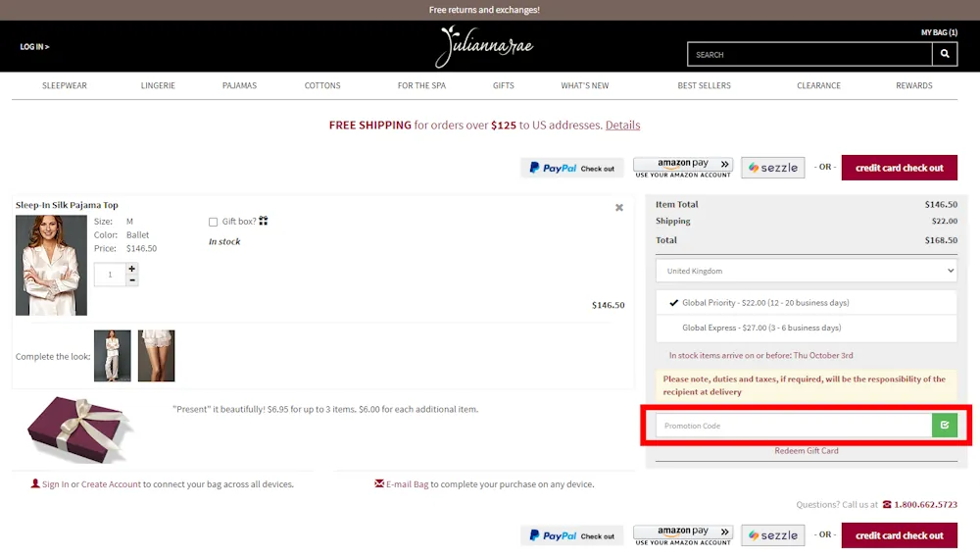Screen dimensions: 980x557
Task: Click the gift box icon next to Gift box?
Action: point(263,221)
